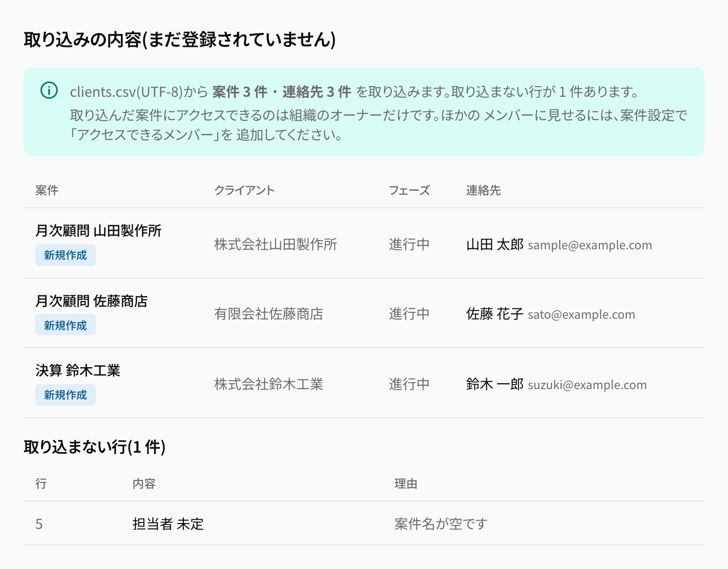Click client 株式会社鈴木工業
Viewport: 728px width, 569px height.
pos(269,384)
